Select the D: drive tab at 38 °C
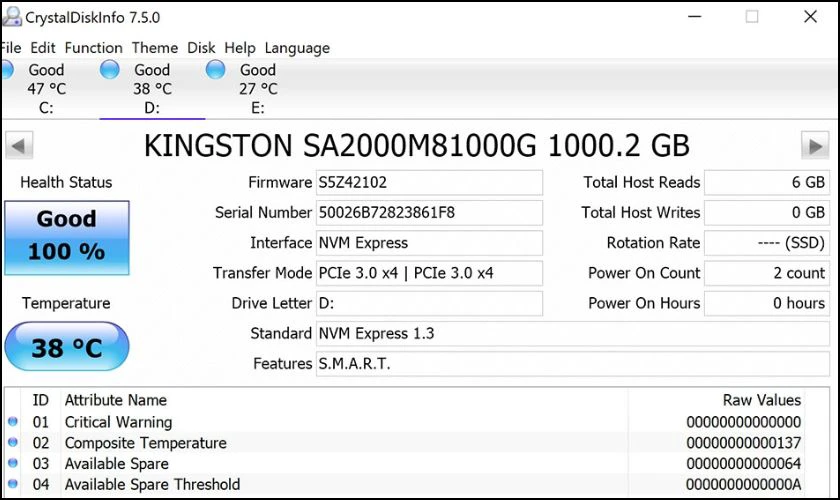Screen dimensions: 840x500 point(152,88)
